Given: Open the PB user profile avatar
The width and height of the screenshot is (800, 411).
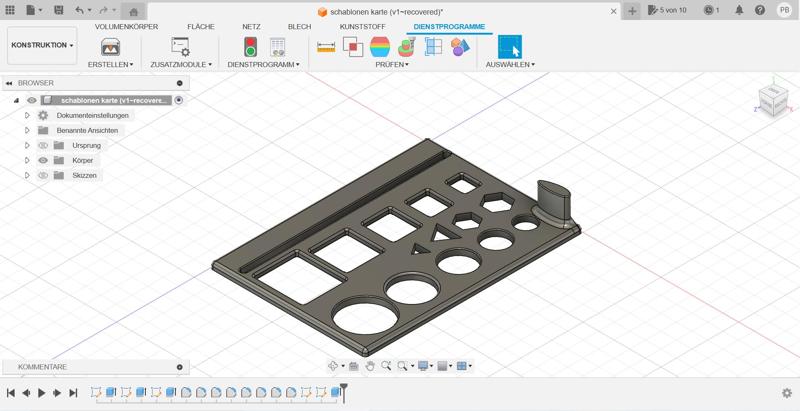Looking at the screenshot, I should click(784, 10).
